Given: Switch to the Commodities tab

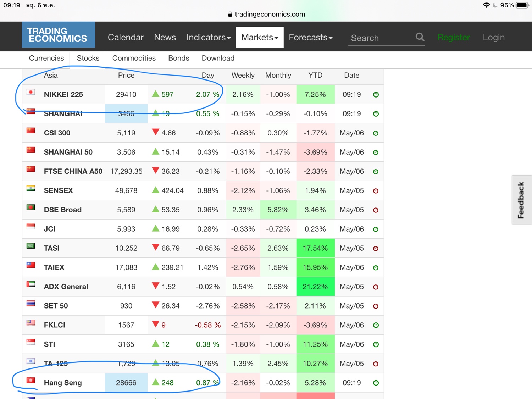Looking at the screenshot, I should [134, 58].
